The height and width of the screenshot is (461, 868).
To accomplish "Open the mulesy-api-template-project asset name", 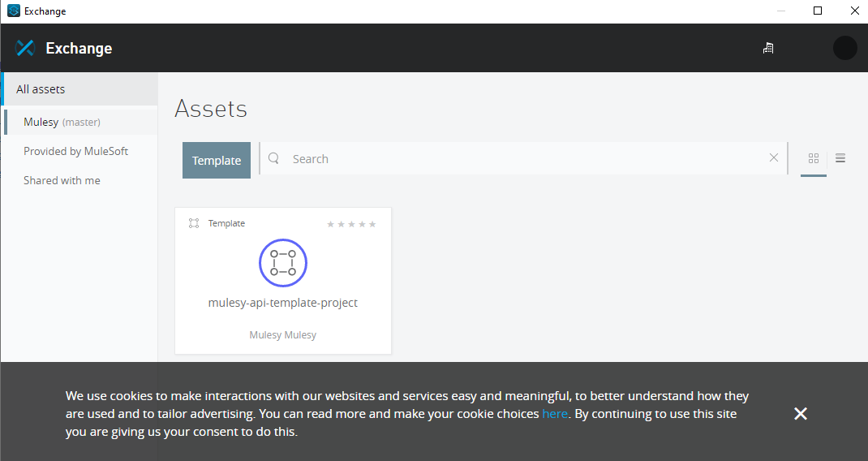I will click(x=283, y=303).
